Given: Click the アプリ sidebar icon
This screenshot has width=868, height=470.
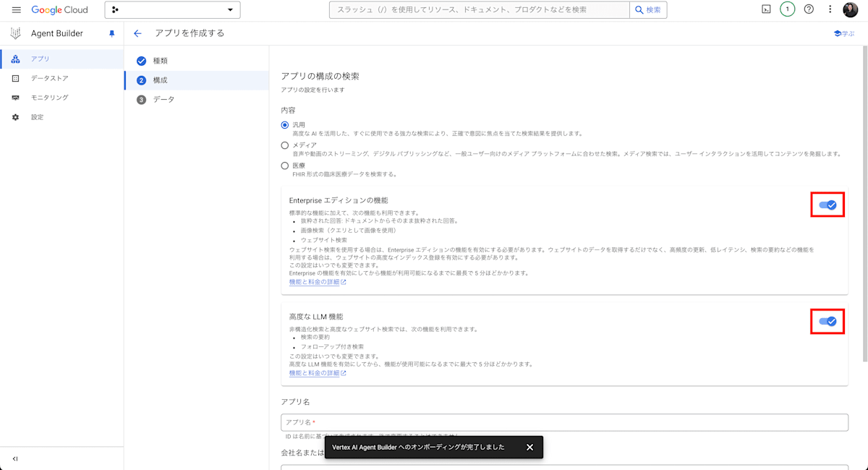Looking at the screenshot, I should tap(16, 59).
